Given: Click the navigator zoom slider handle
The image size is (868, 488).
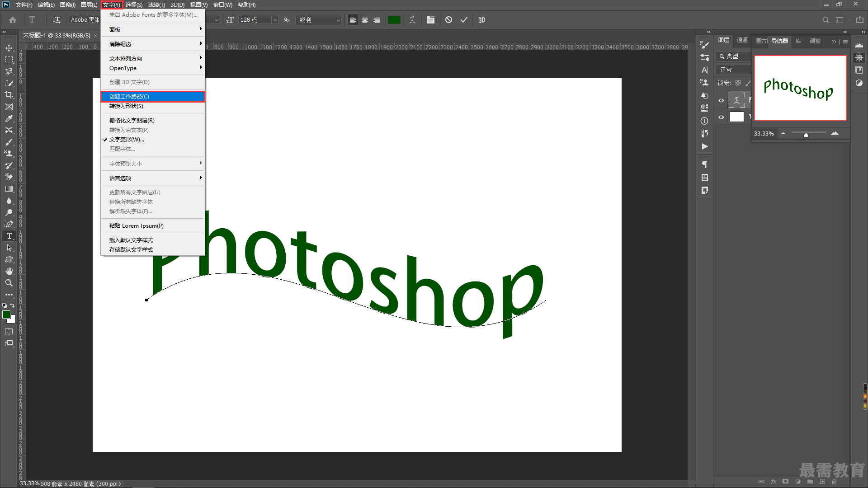Looking at the screenshot, I should pos(806,134).
